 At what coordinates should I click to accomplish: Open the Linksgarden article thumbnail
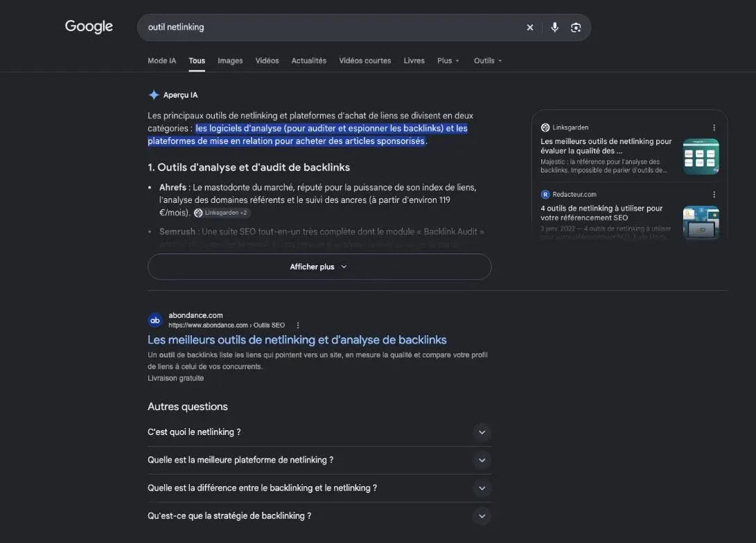tap(701, 157)
